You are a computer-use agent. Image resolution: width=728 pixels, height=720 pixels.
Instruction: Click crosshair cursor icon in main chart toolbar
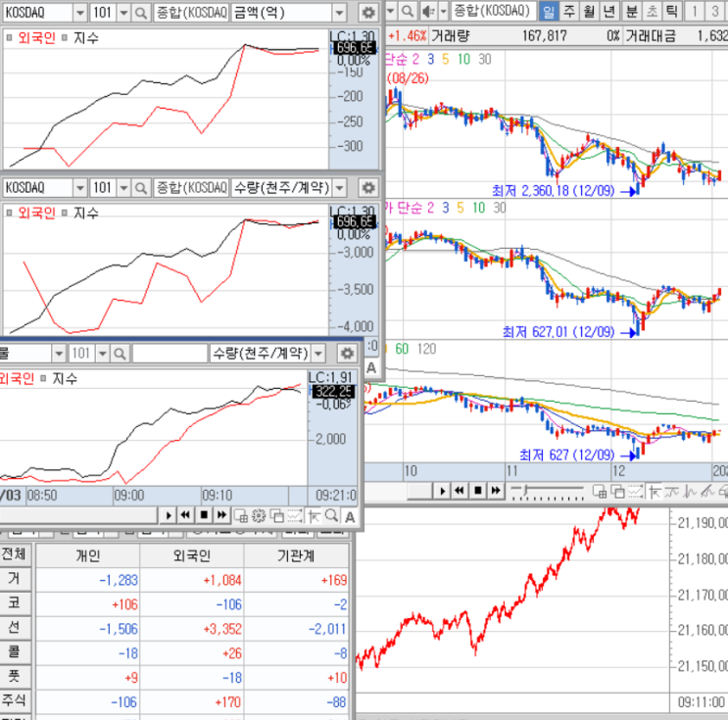pyautogui.click(x=655, y=491)
